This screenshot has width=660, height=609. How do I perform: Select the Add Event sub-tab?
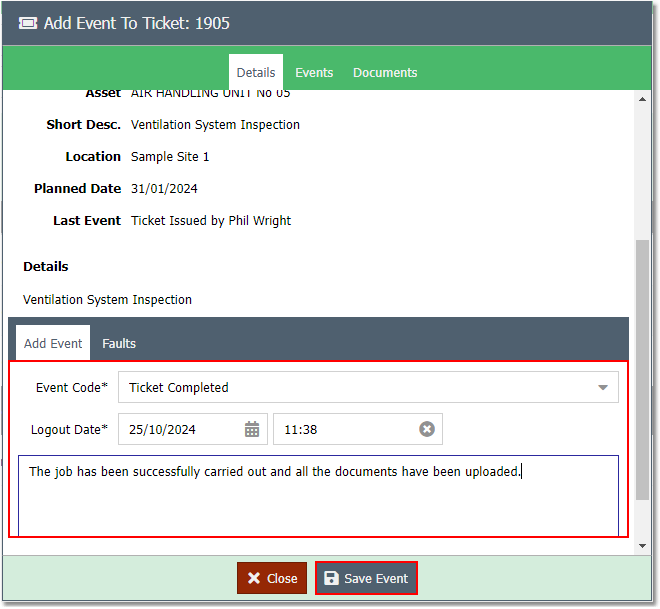coord(53,343)
